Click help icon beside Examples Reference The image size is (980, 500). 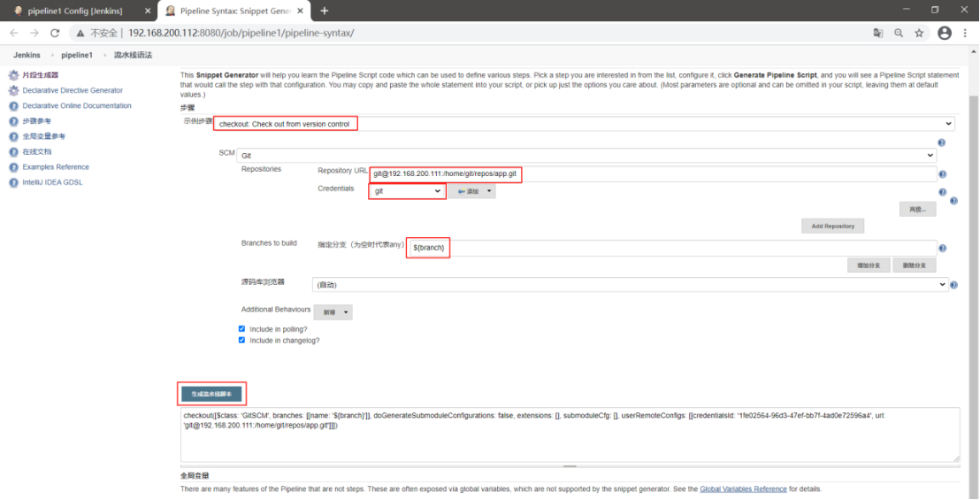(14, 167)
